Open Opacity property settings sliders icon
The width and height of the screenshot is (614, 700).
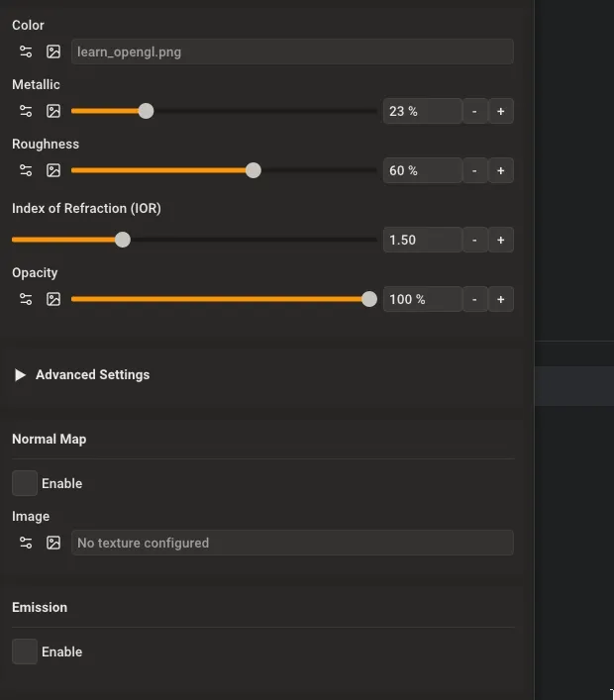(x=26, y=299)
